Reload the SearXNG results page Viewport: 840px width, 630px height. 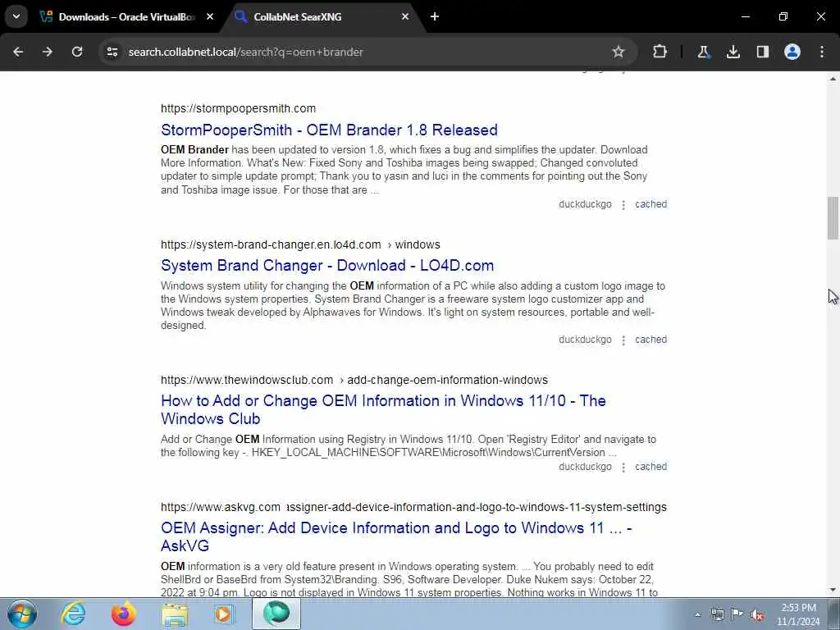(77, 52)
